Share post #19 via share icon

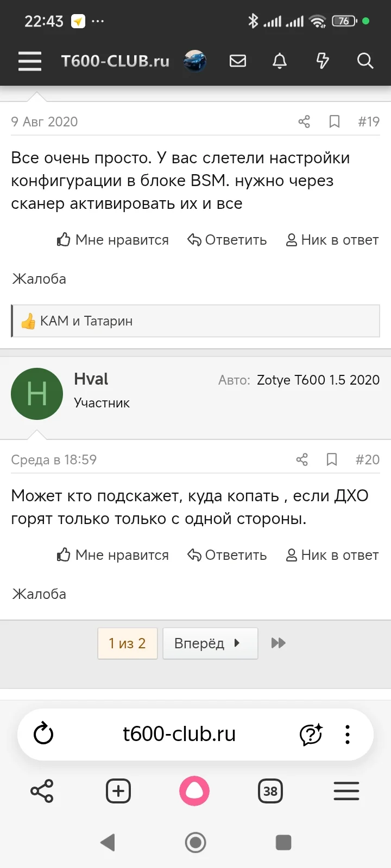coord(304,122)
